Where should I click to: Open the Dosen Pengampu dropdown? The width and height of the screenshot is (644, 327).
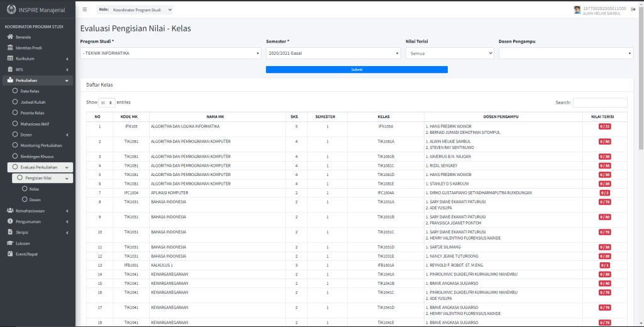pyautogui.click(x=566, y=53)
